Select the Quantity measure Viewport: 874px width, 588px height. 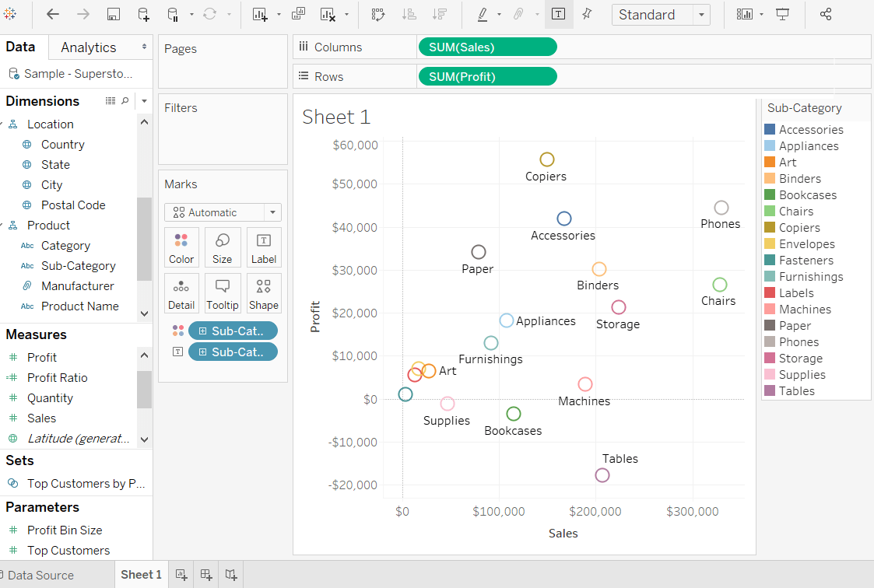[x=50, y=397]
